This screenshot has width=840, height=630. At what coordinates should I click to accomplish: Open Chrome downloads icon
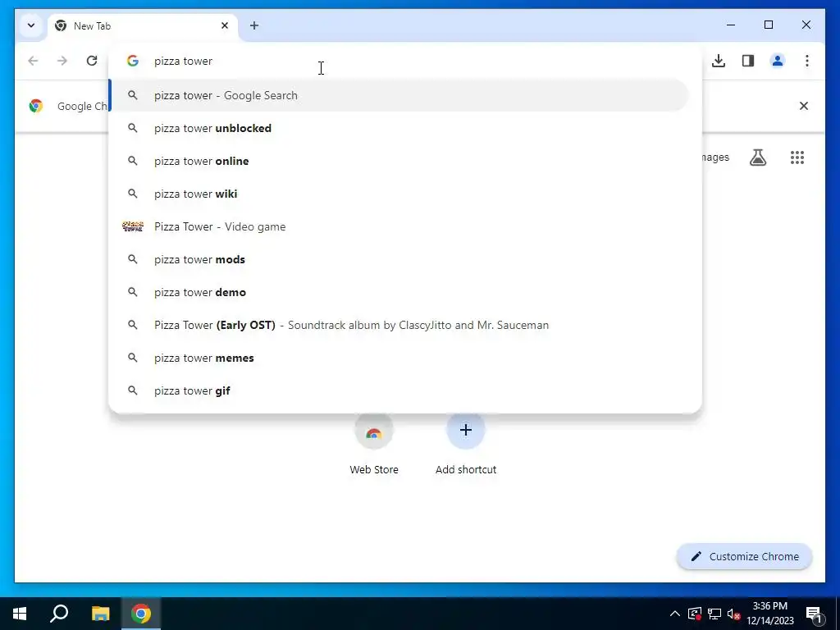719,61
